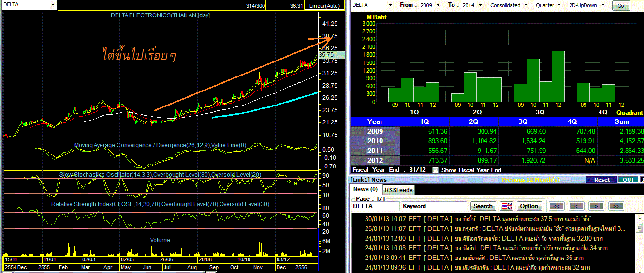The height and width of the screenshot is (273, 644).
Task: Expand the From year 2009 dropdown
Action: [439, 5]
